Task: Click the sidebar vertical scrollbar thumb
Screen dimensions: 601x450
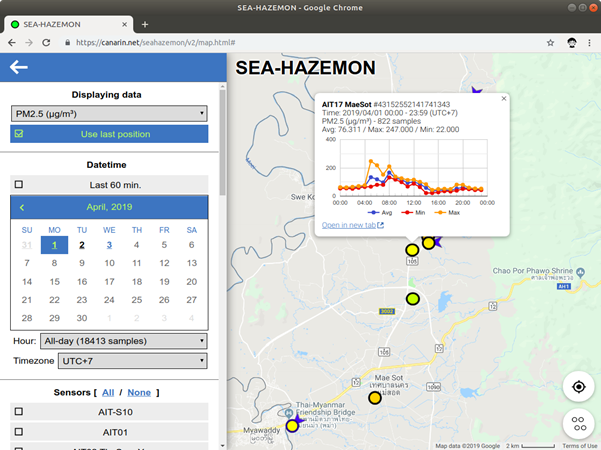Action: point(222,142)
